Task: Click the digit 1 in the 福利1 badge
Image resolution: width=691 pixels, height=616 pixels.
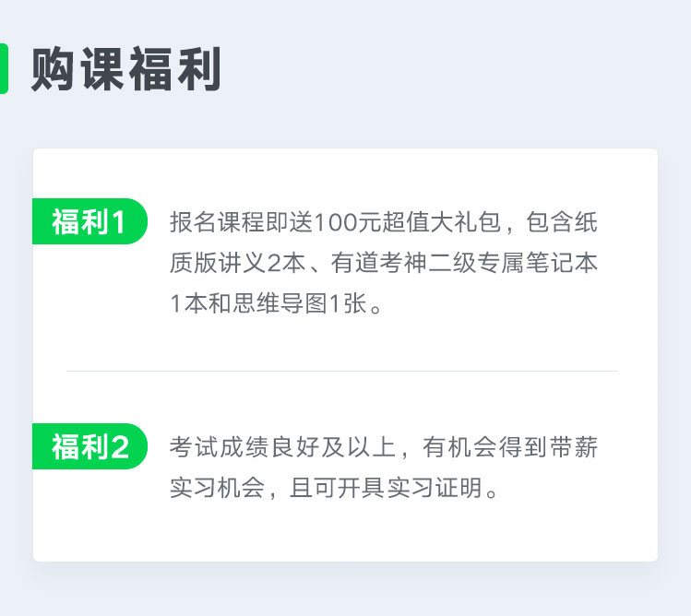Action: coord(118,221)
